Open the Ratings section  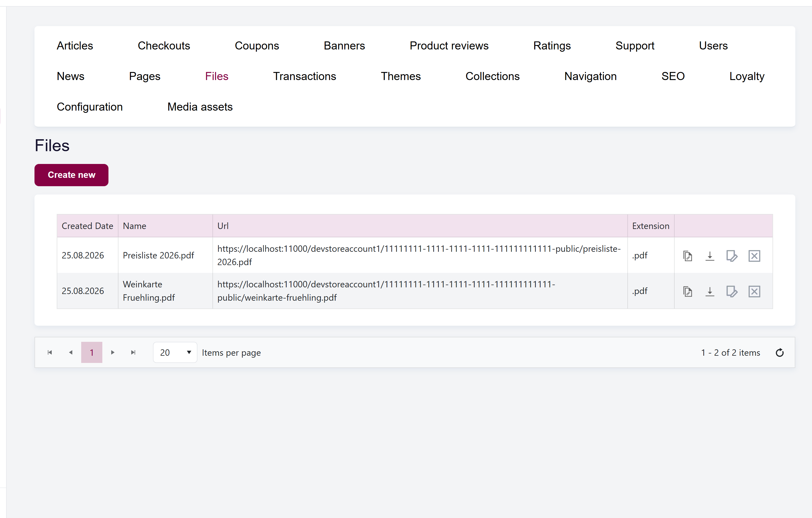(552, 46)
